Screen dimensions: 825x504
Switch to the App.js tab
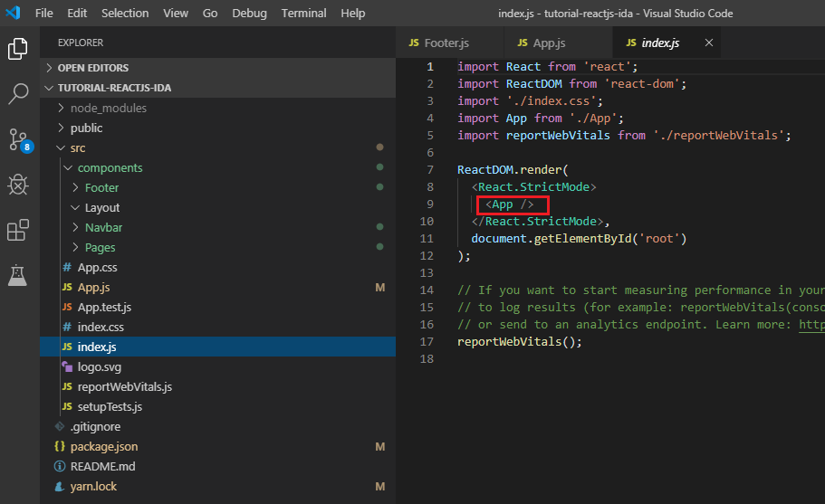point(558,43)
